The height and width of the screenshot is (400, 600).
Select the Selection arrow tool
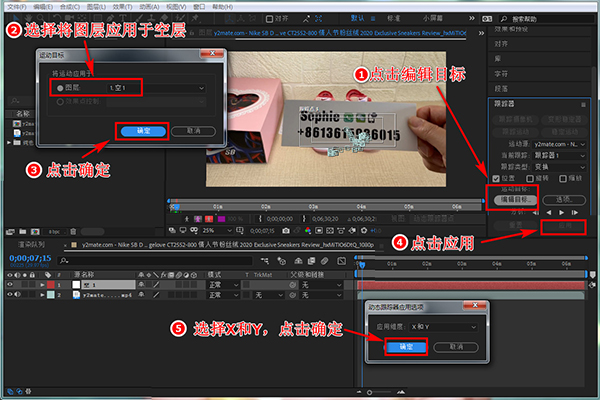(x=15, y=18)
